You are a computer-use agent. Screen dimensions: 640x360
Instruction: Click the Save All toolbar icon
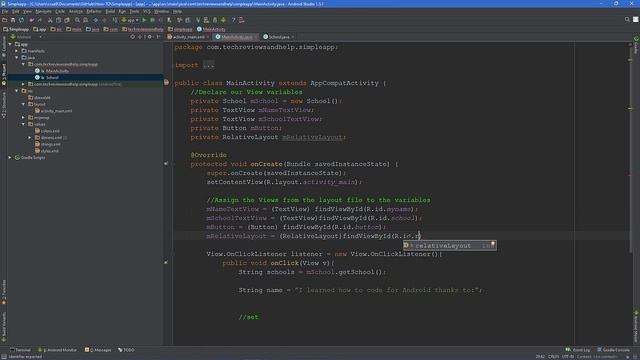(13, 20)
